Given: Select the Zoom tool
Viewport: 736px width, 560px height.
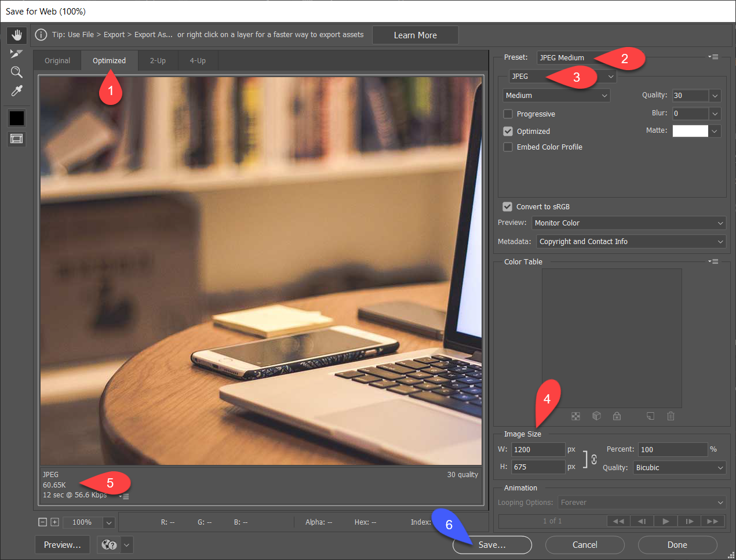Looking at the screenshot, I should click(x=17, y=72).
